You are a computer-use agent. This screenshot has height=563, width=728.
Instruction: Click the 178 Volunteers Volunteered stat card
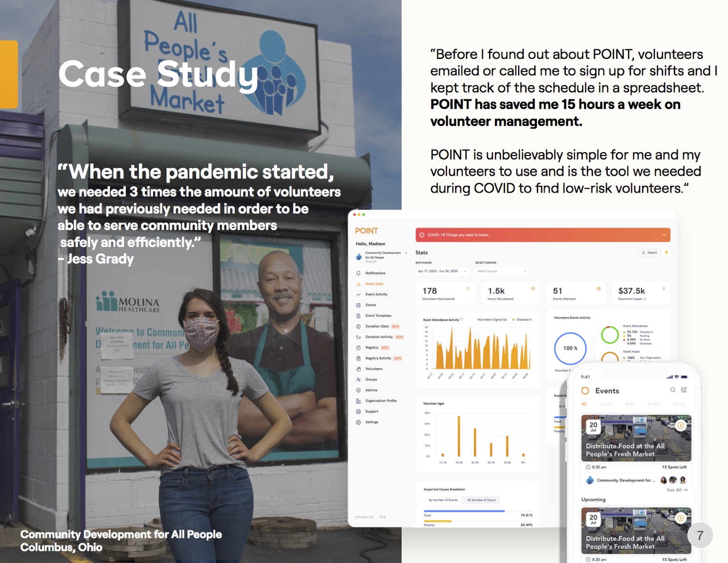445,293
